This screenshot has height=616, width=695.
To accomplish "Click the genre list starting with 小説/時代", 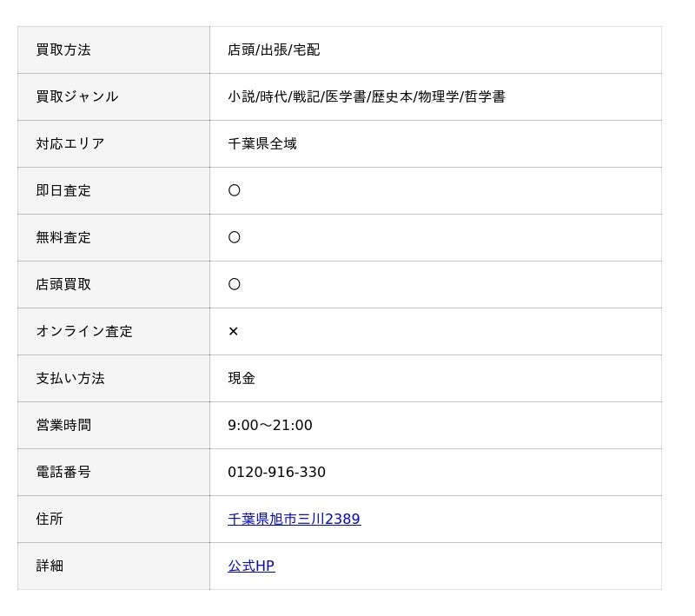I will pos(366,96).
